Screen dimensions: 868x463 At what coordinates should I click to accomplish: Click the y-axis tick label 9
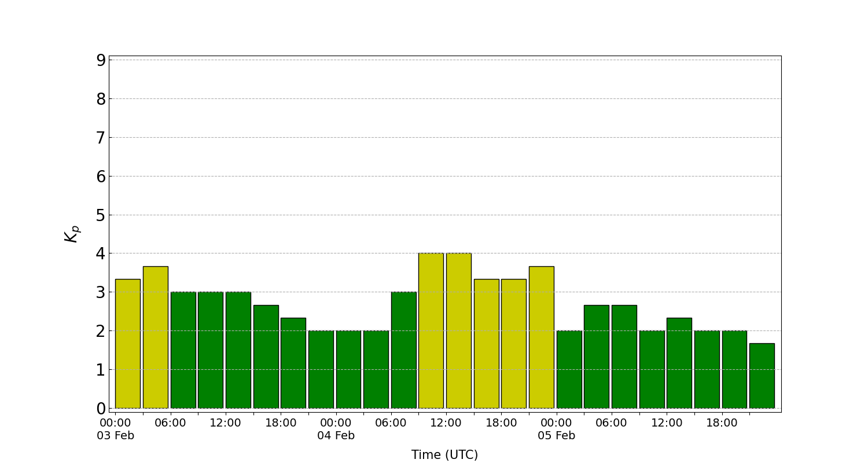101,60
